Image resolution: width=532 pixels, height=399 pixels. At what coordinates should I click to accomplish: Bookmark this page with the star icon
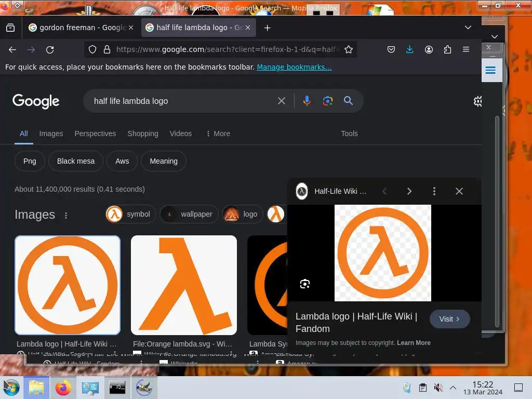click(x=349, y=49)
